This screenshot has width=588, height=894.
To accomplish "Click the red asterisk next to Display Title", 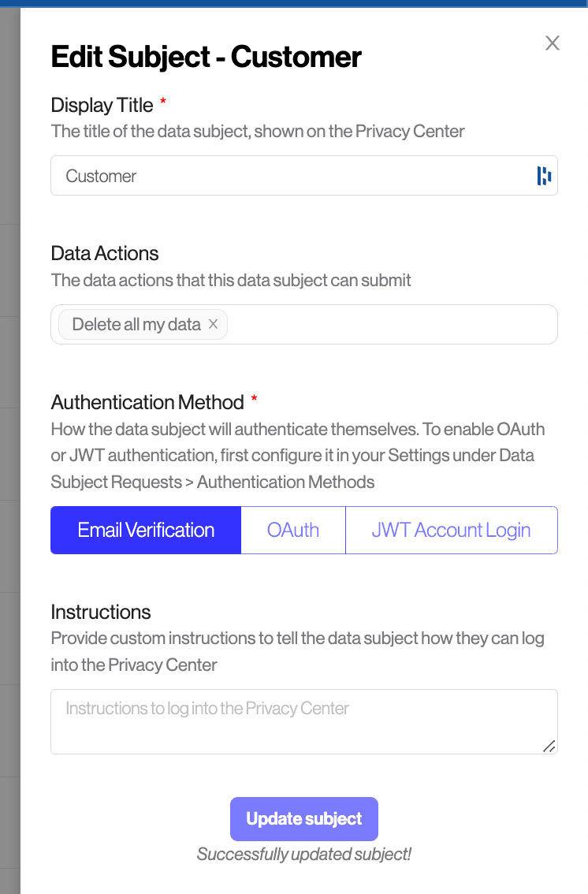I will [x=162, y=101].
